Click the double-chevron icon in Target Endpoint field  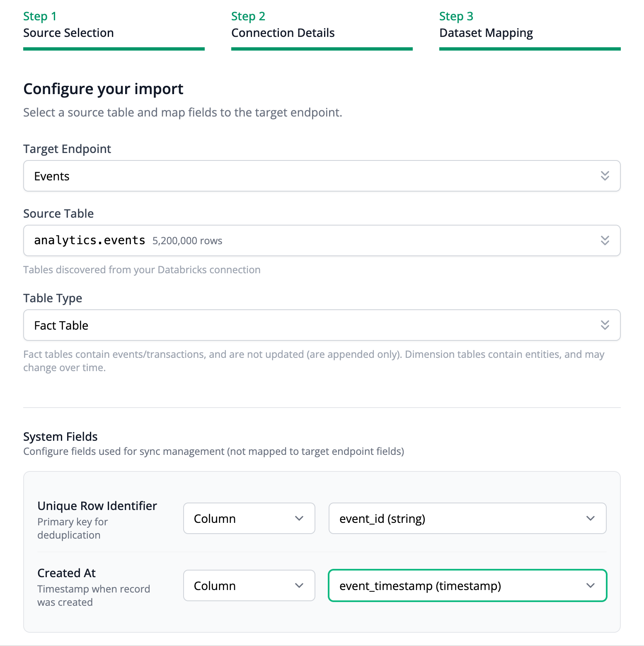pyautogui.click(x=605, y=176)
